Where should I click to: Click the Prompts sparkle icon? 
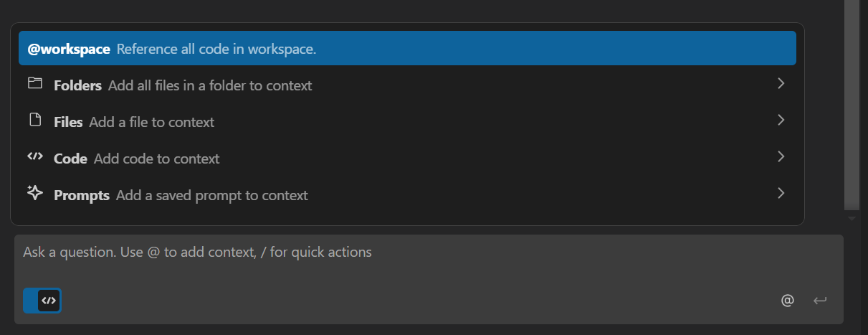[35, 194]
